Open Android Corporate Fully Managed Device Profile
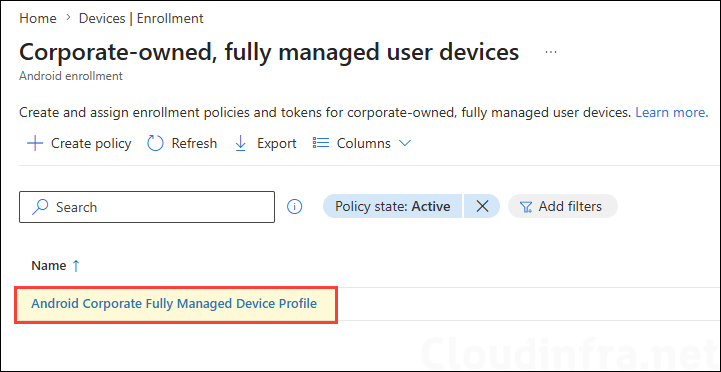The image size is (721, 372). [174, 303]
